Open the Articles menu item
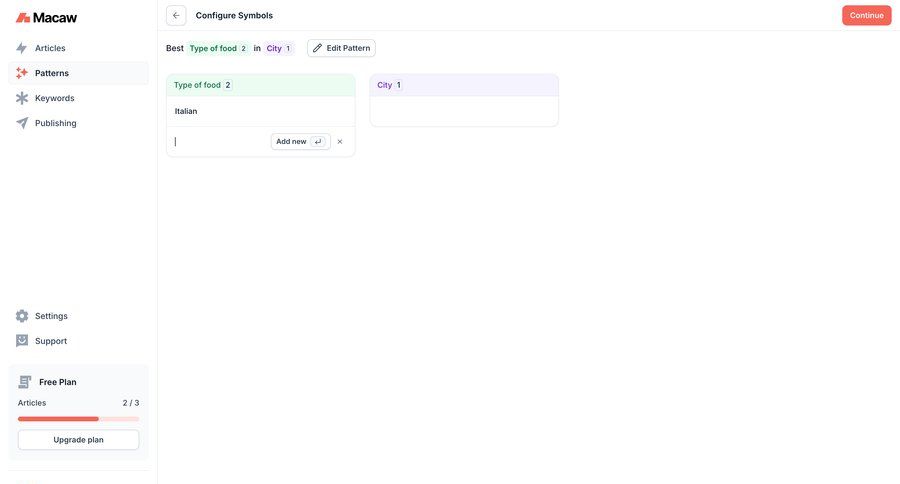 [50, 48]
